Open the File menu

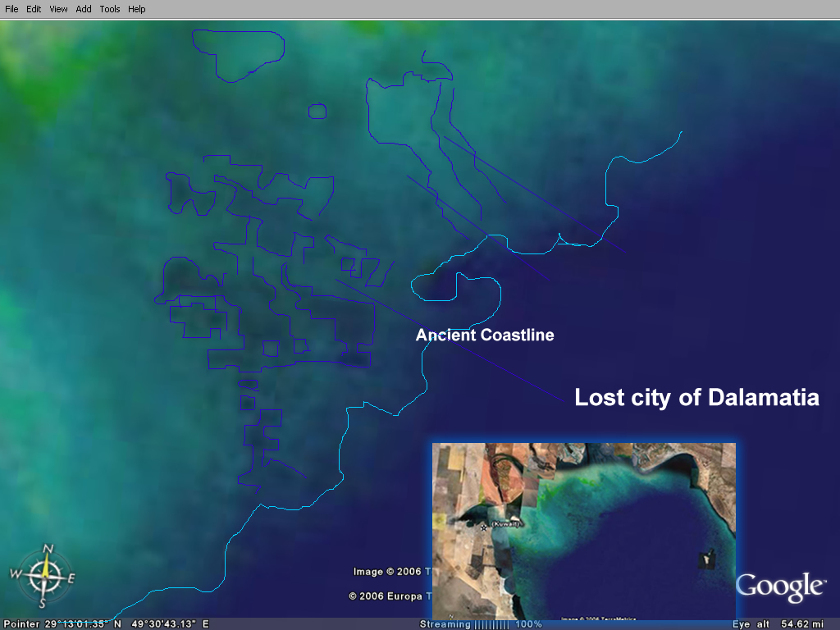[11, 9]
